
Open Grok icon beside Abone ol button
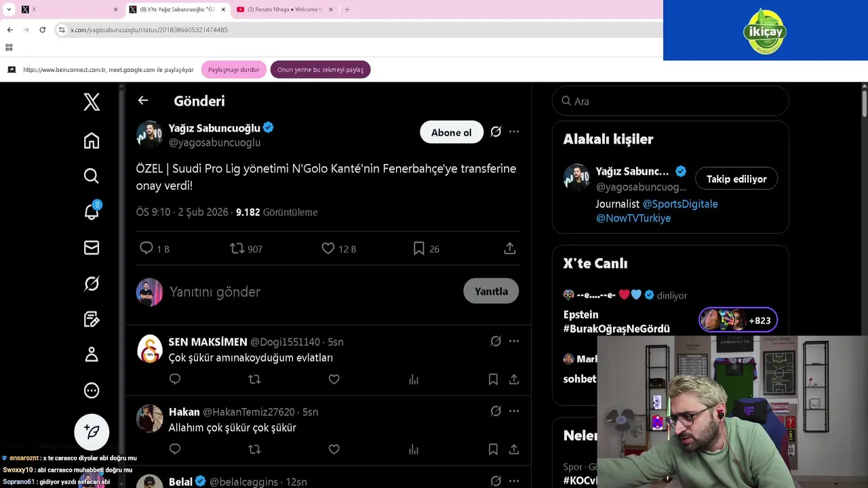click(496, 132)
